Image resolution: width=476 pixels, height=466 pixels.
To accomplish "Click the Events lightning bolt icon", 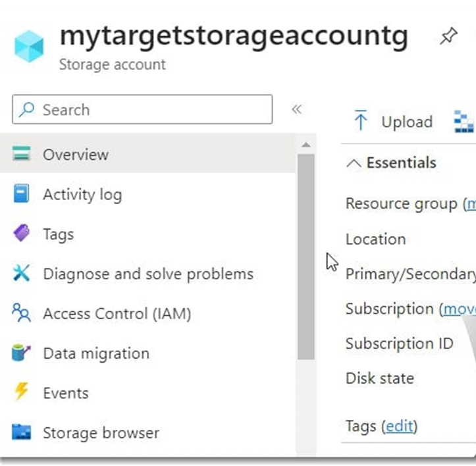I will click(21, 391).
